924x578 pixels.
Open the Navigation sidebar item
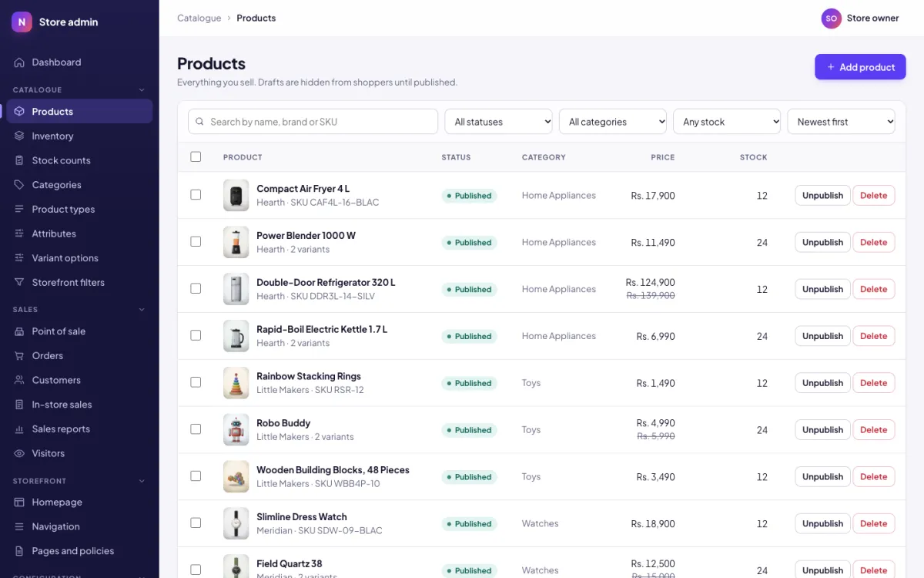click(x=79, y=527)
